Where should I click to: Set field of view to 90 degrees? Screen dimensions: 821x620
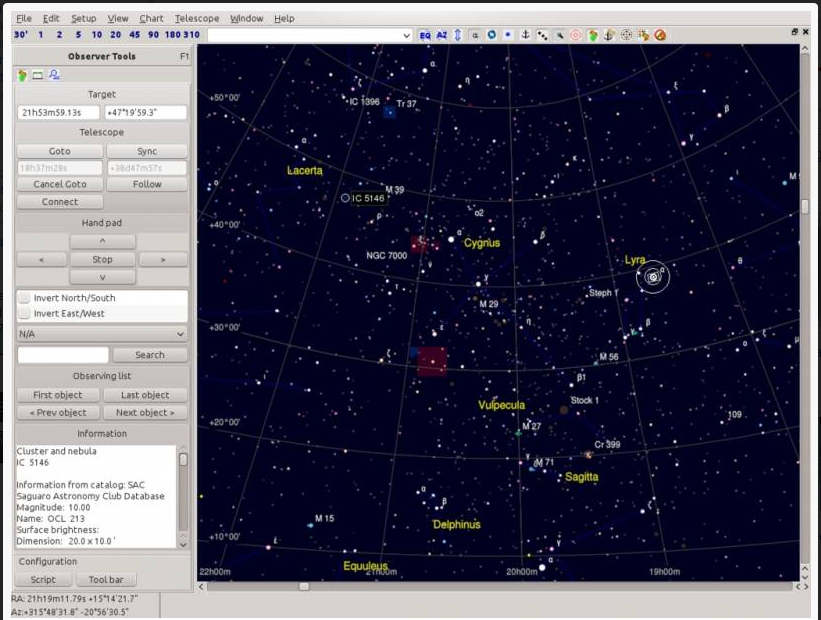[153, 35]
